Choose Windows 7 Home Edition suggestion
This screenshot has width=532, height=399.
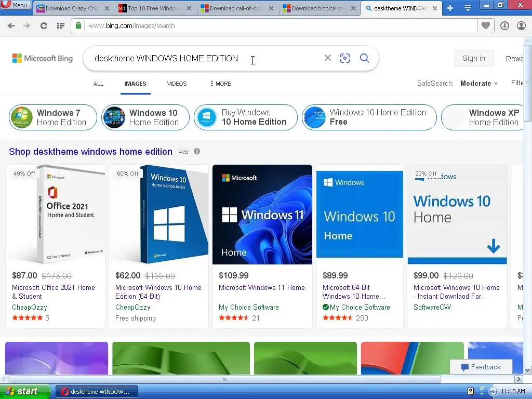point(53,117)
